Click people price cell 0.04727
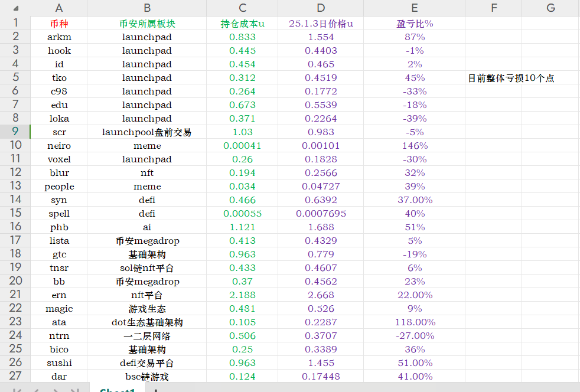580x392 pixels. (321, 186)
